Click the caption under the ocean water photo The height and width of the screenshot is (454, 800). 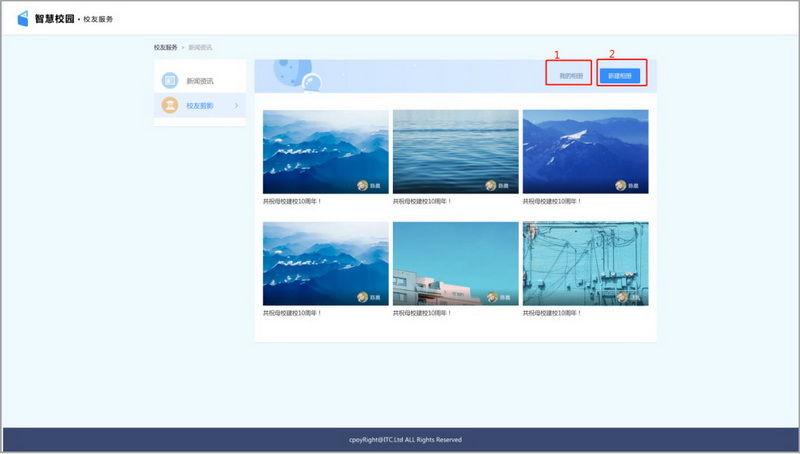(x=422, y=201)
